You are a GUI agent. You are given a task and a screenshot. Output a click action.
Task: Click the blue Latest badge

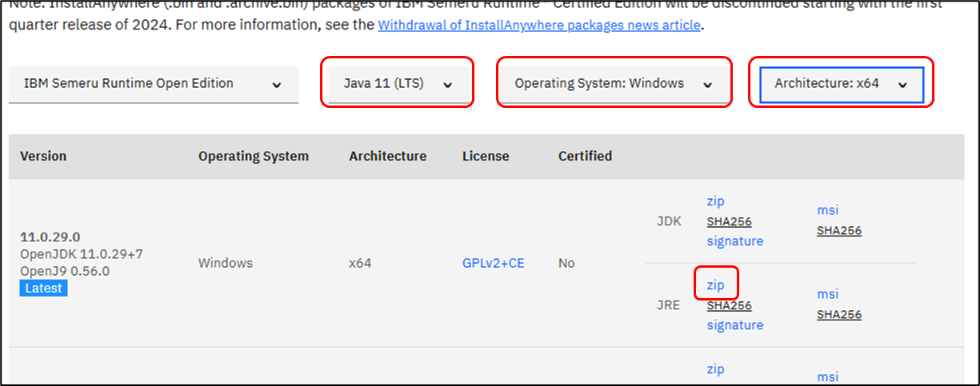click(44, 288)
